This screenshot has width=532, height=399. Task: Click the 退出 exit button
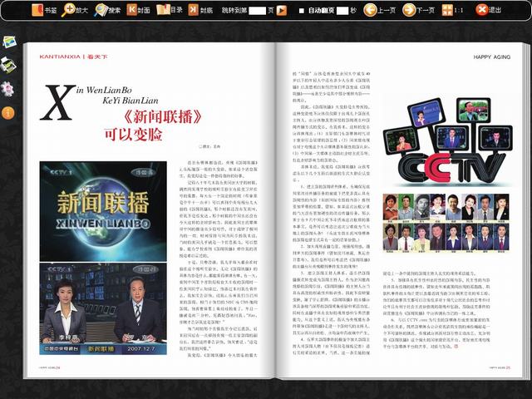tap(488, 10)
